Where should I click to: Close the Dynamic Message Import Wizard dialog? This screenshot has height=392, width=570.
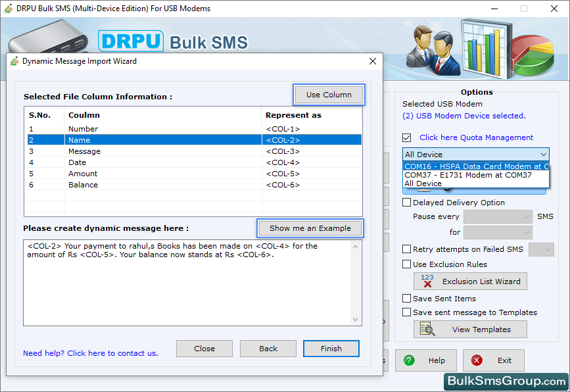pos(373,61)
